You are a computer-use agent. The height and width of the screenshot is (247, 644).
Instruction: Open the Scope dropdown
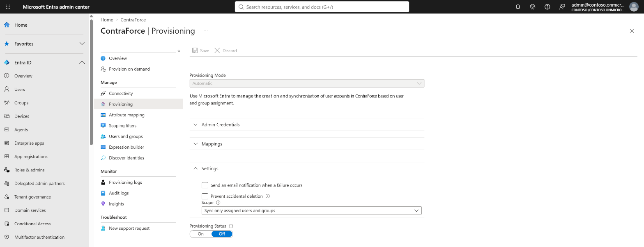(312, 210)
